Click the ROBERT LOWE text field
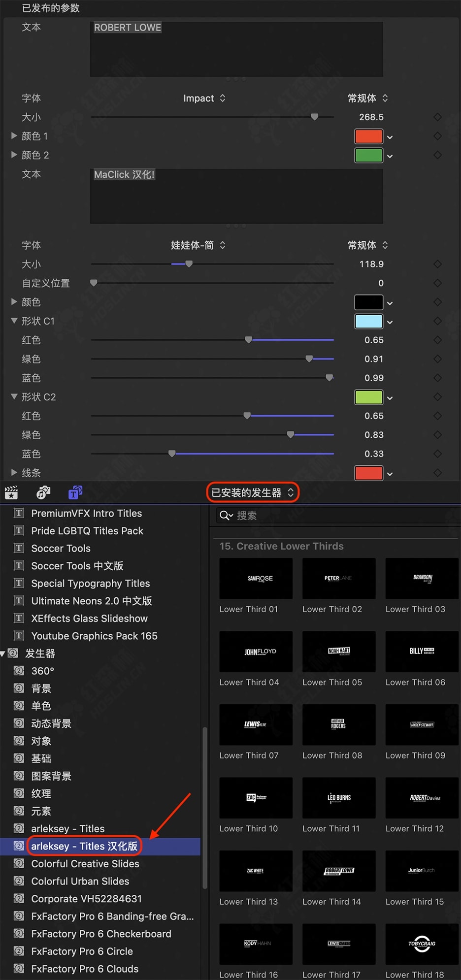The width and height of the screenshot is (461, 980). point(236,49)
